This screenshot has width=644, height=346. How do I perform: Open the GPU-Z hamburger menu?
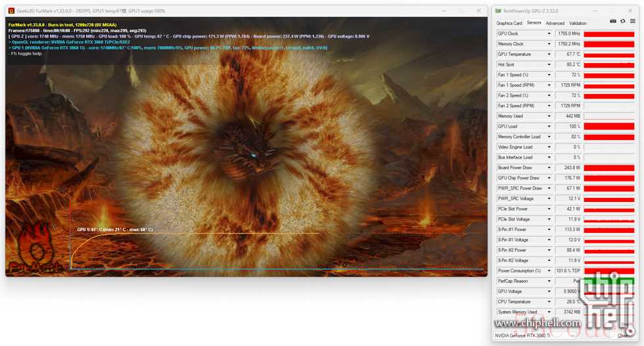tap(632, 21)
